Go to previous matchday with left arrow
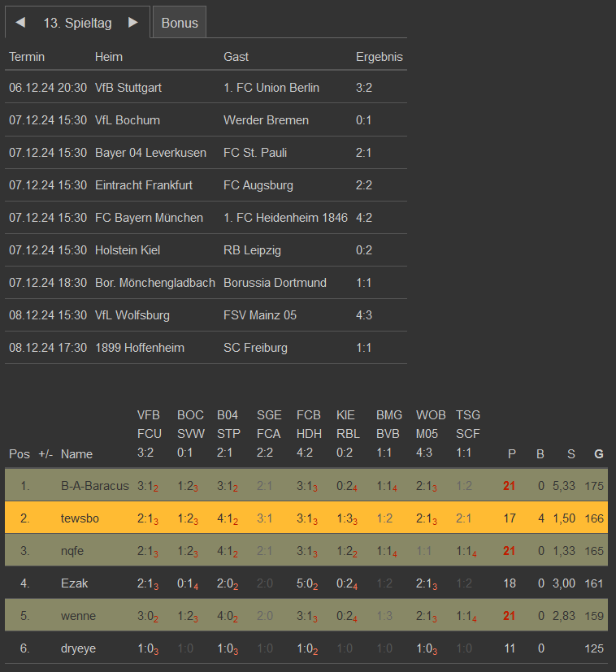 click(x=20, y=23)
